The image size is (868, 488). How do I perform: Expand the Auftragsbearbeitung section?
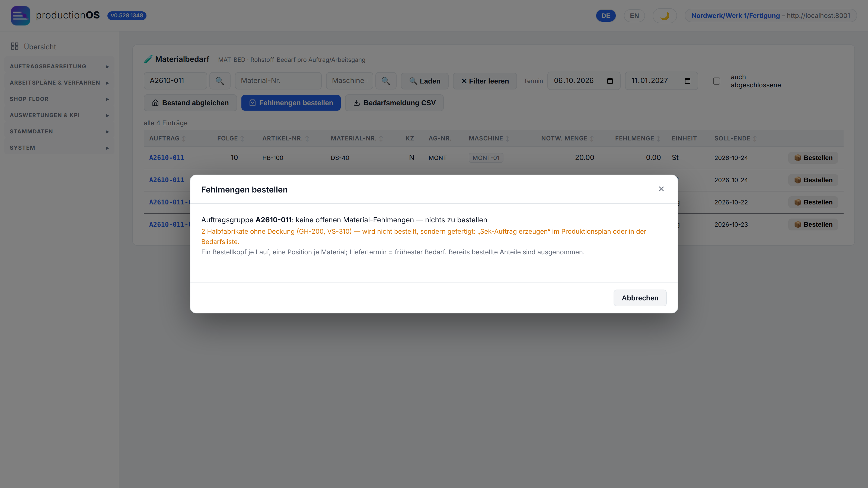pyautogui.click(x=59, y=66)
